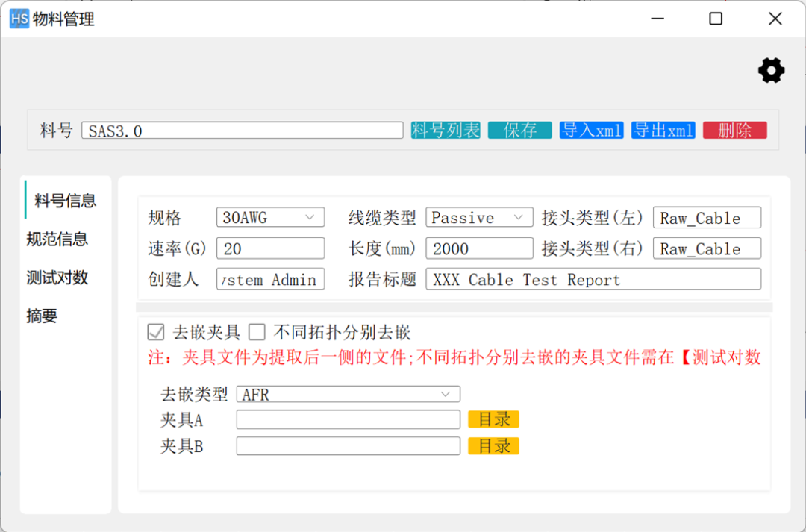Browse 目录 for 夹具B

coord(493,446)
